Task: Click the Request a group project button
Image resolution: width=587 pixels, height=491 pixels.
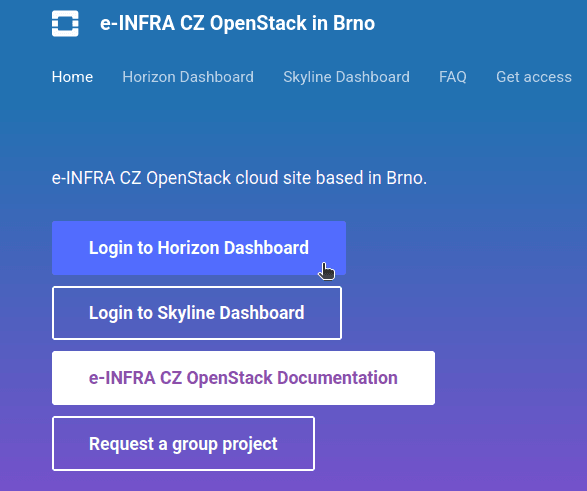Action: point(183,443)
